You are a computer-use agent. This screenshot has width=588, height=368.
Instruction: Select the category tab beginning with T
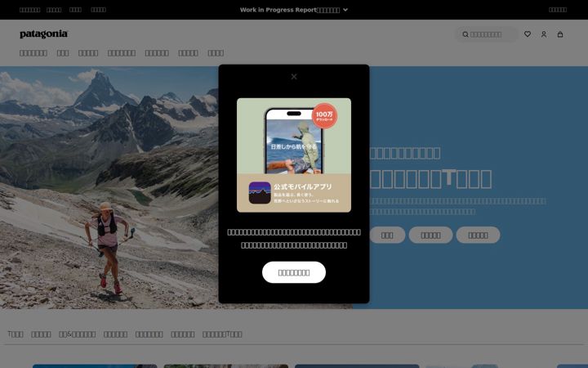tap(16, 334)
